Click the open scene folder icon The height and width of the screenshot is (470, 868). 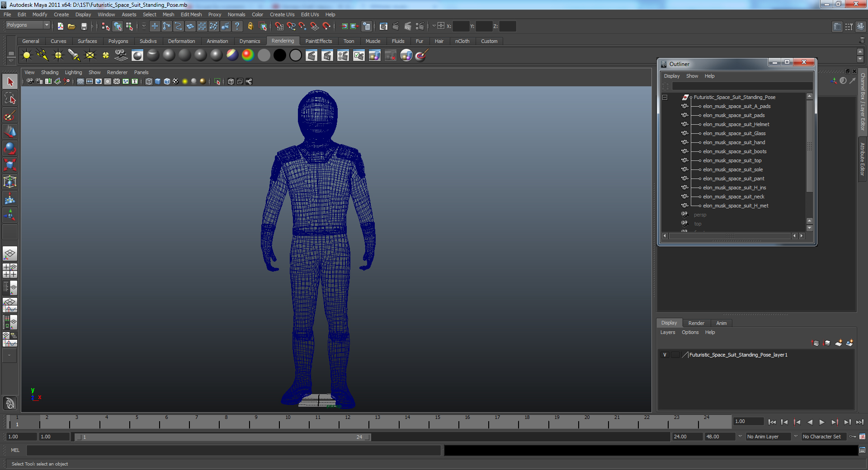pos(71,27)
